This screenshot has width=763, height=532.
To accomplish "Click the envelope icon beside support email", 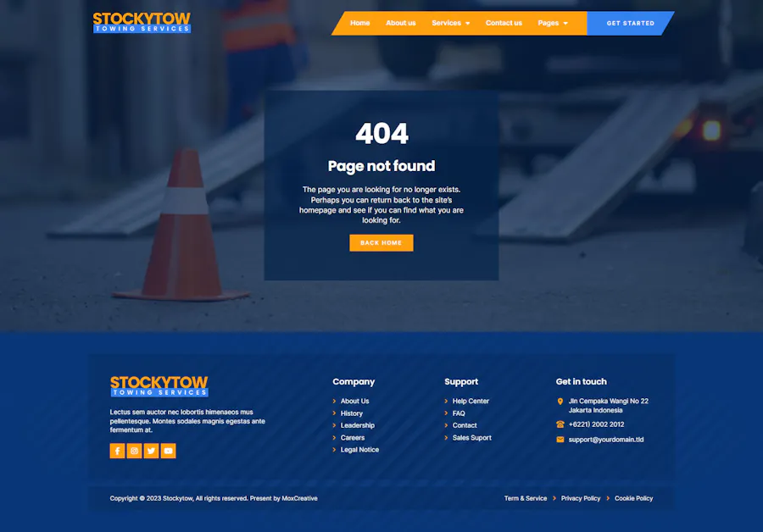I will pos(560,440).
